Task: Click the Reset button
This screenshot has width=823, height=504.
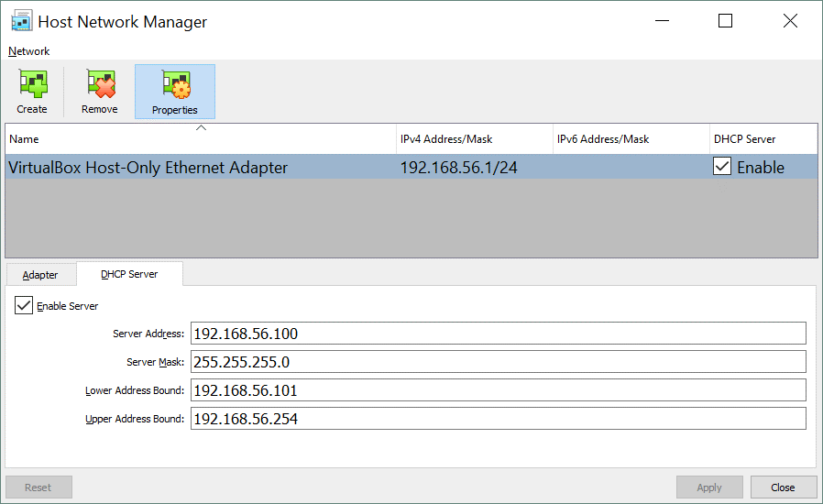Action: pyautogui.click(x=38, y=488)
